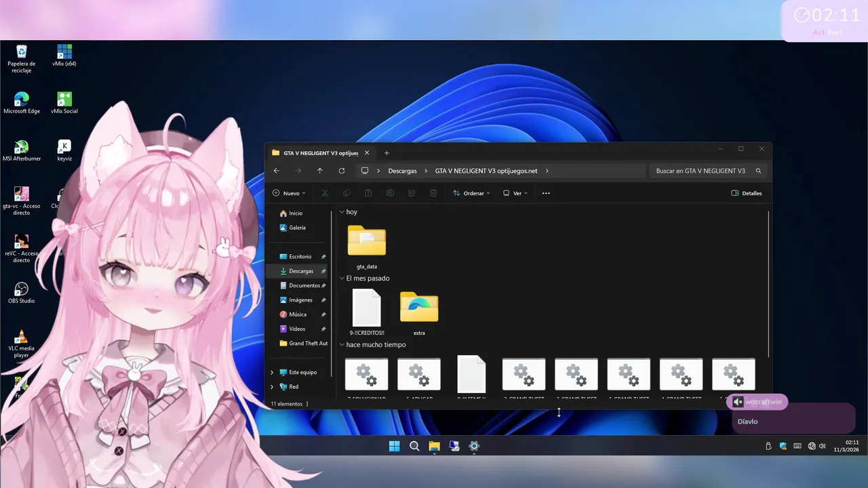This screenshot has width=868, height=488.
Task: Open vMix Social desktop shortcut
Action: [64, 103]
